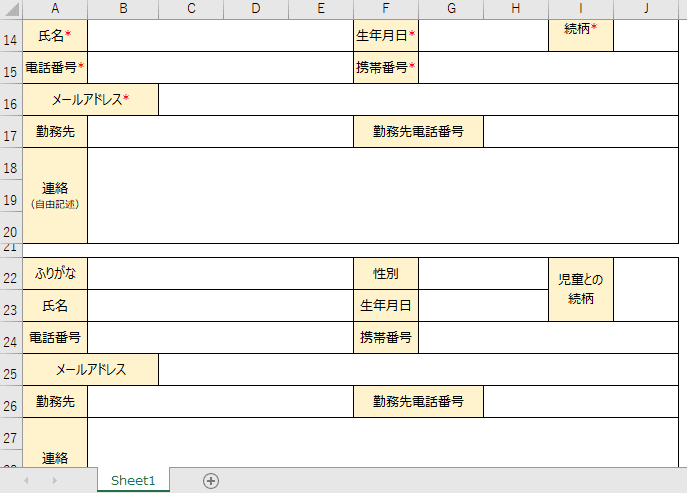Click the 児童との続柄 label cell
The width and height of the screenshot is (687, 493).
[581, 289]
